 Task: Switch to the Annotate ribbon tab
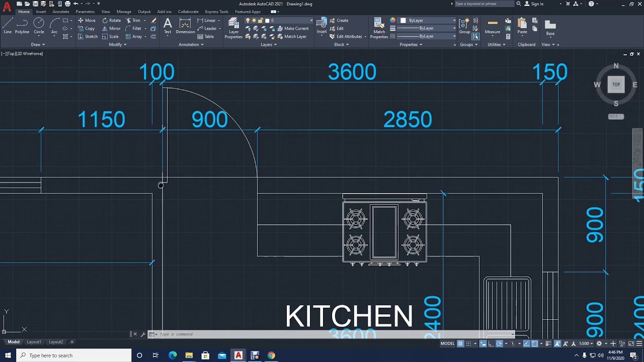[61, 12]
